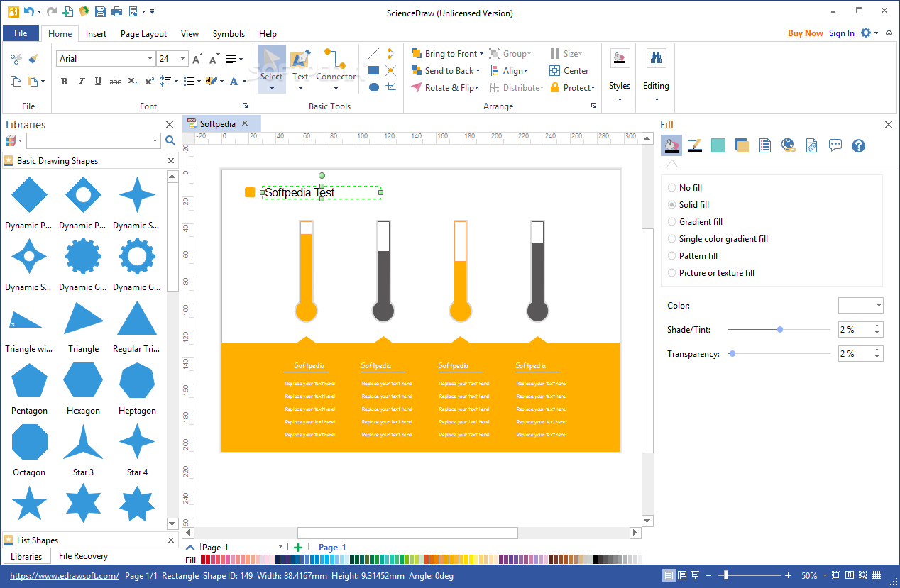The width and height of the screenshot is (900, 588).
Task: Apply subscript formatting
Action: coord(132,82)
